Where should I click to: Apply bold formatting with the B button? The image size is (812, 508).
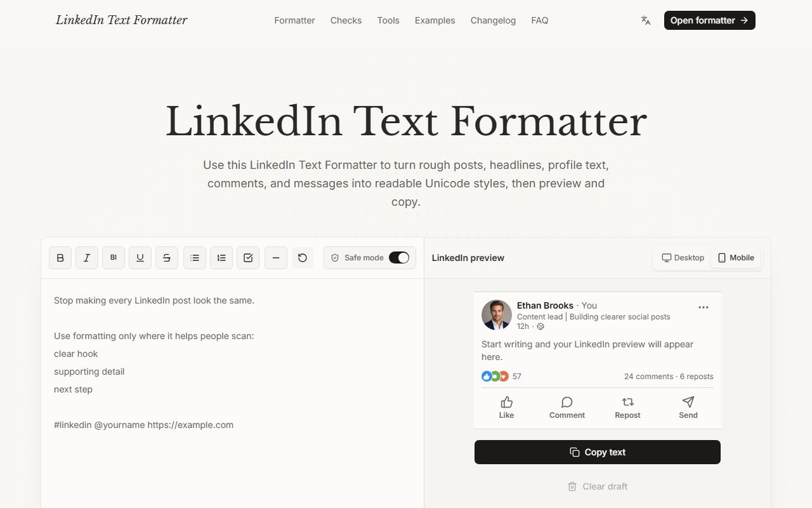(x=60, y=258)
